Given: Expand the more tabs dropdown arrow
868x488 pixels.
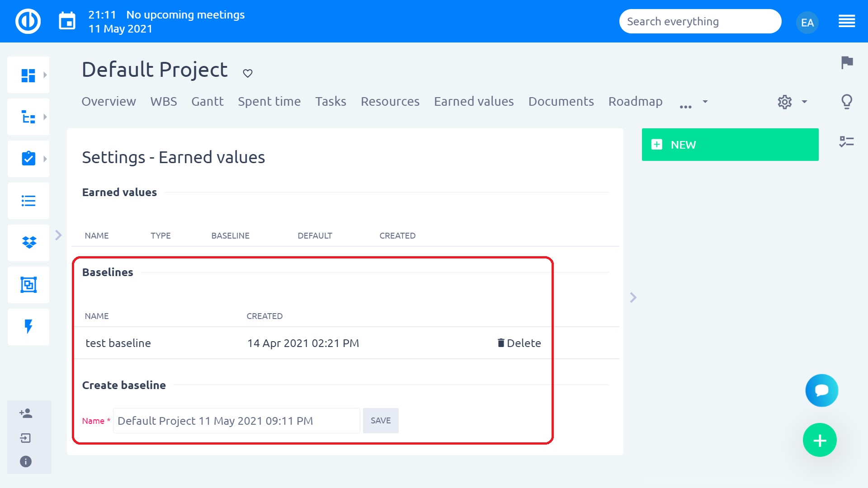Looking at the screenshot, I should pos(705,102).
